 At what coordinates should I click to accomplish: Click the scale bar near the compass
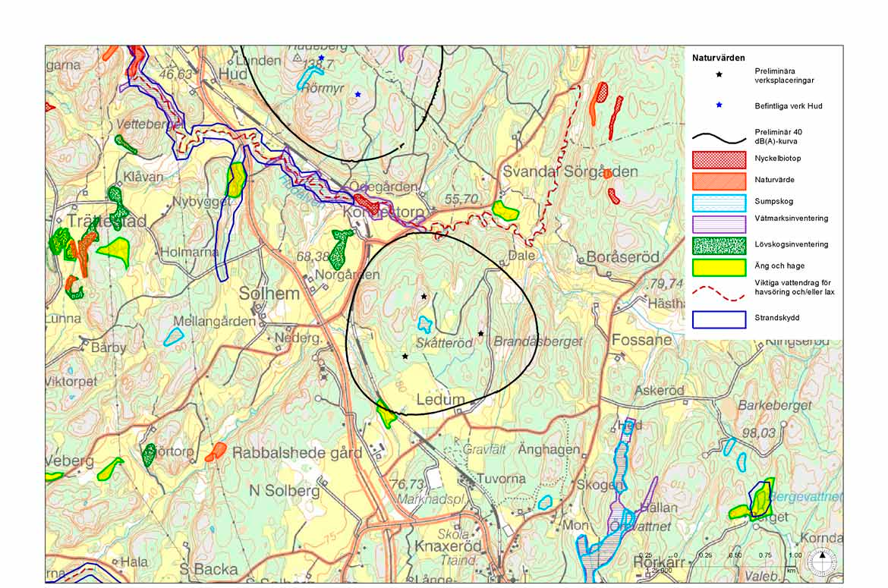(x=723, y=562)
